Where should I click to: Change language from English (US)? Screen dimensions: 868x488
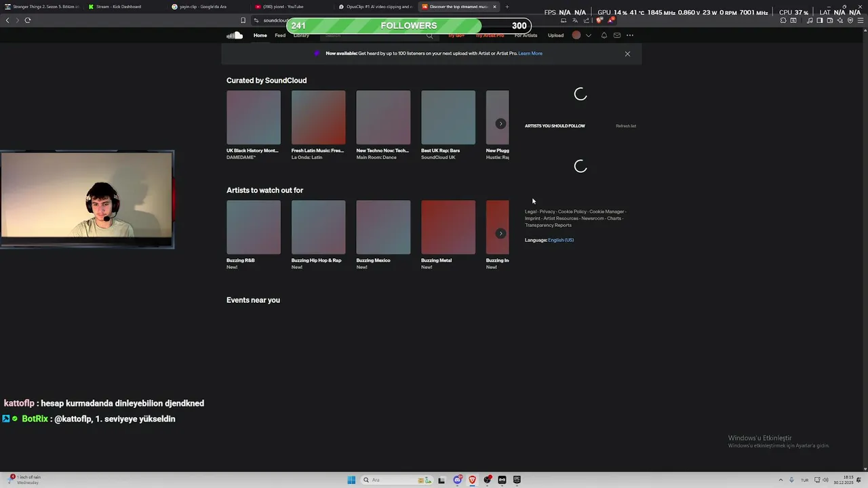point(561,240)
